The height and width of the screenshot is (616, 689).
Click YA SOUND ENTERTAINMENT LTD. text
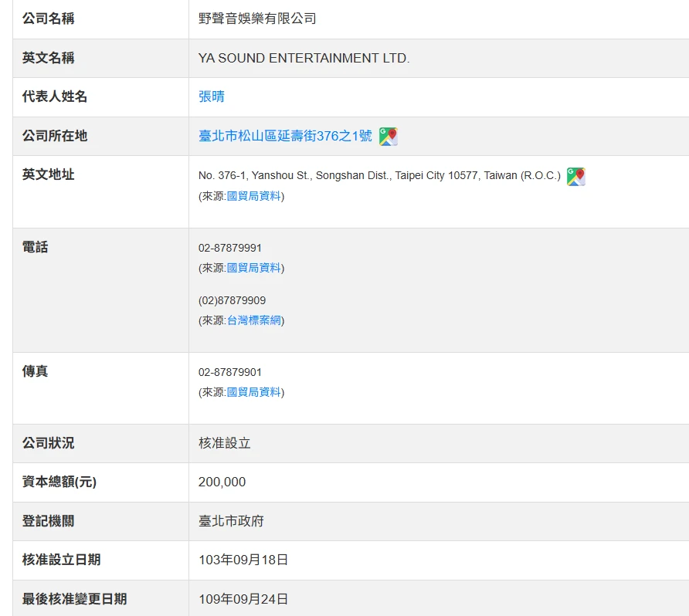tap(304, 58)
